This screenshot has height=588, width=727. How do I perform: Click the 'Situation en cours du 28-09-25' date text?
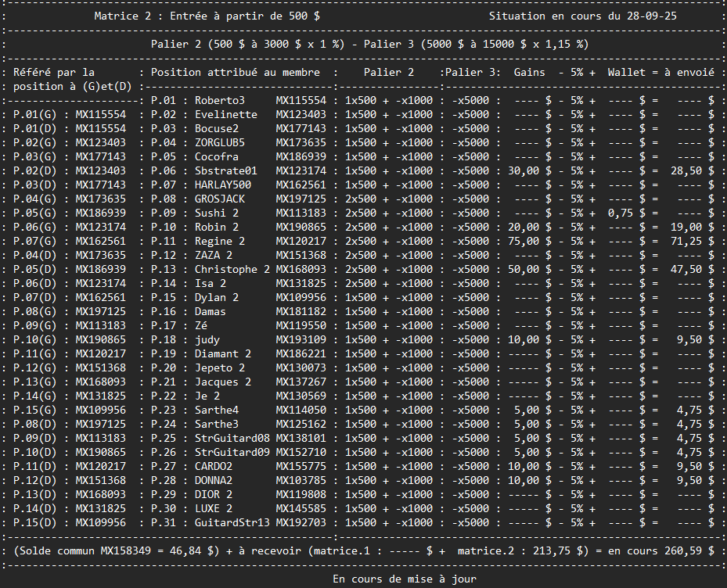(583, 16)
